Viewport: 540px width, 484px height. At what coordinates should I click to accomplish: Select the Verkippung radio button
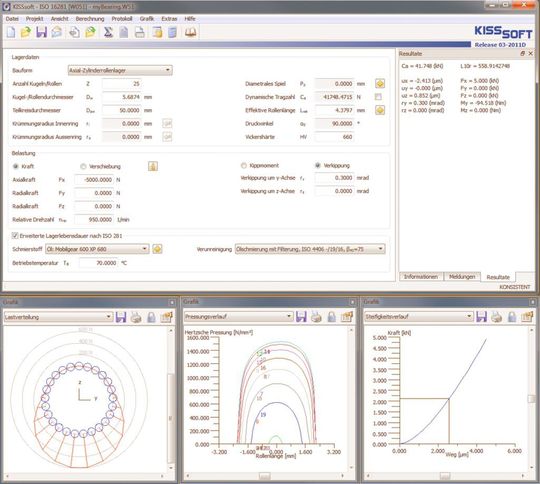click(x=318, y=166)
